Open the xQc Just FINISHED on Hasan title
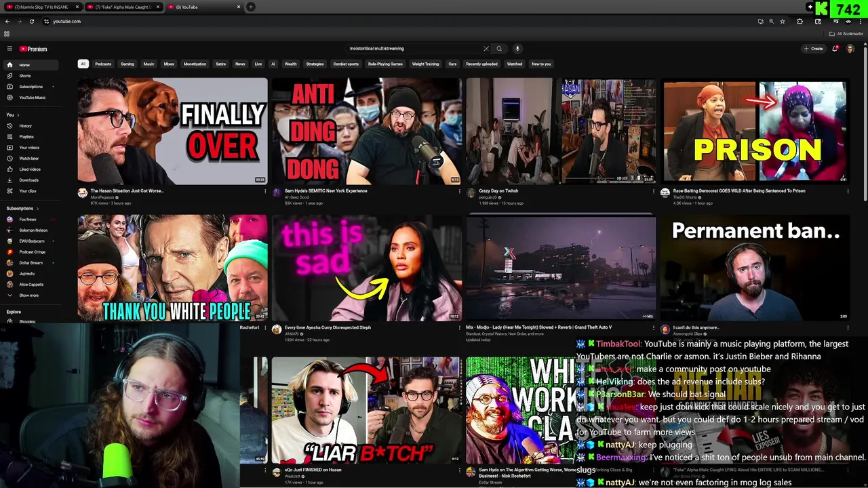The width and height of the screenshot is (868, 488). 313,470
